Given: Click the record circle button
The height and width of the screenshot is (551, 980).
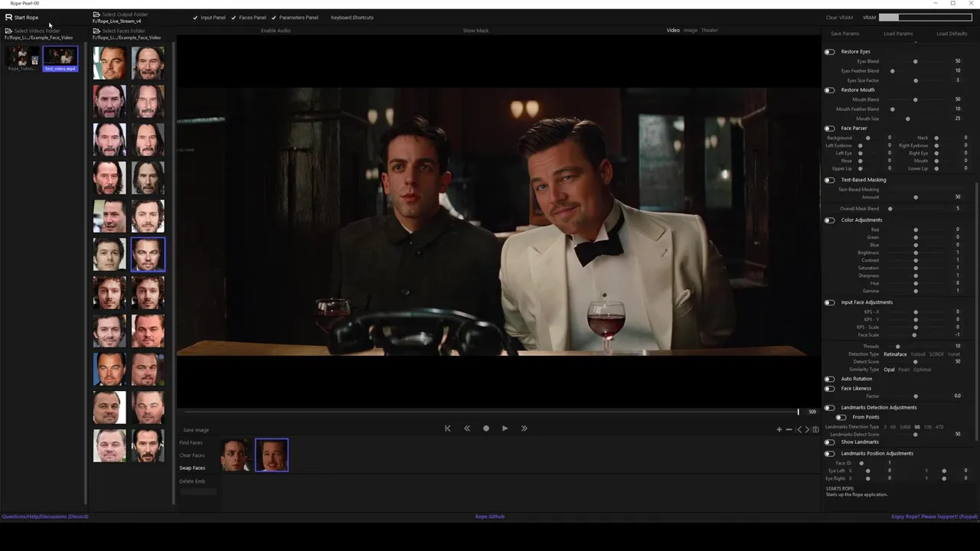Looking at the screenshot, I should (x=485, y=429).
